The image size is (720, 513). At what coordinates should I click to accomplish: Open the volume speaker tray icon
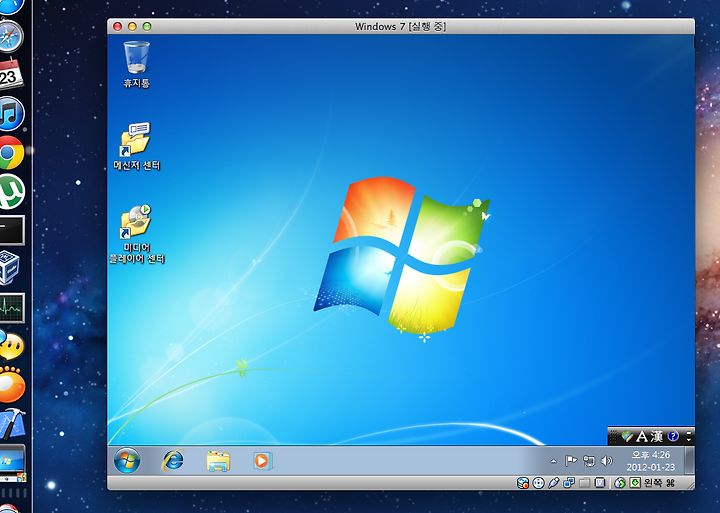[607, 461]
